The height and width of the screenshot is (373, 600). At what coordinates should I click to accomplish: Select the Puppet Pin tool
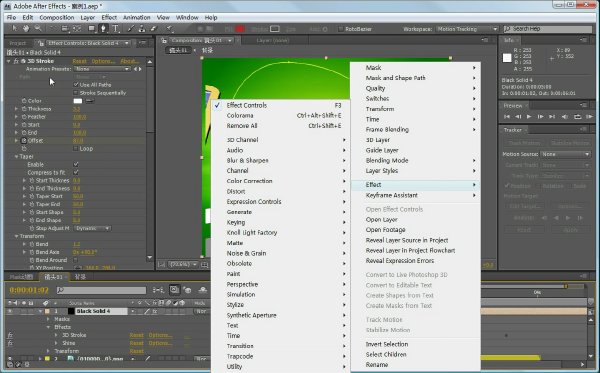coord(169,28)
